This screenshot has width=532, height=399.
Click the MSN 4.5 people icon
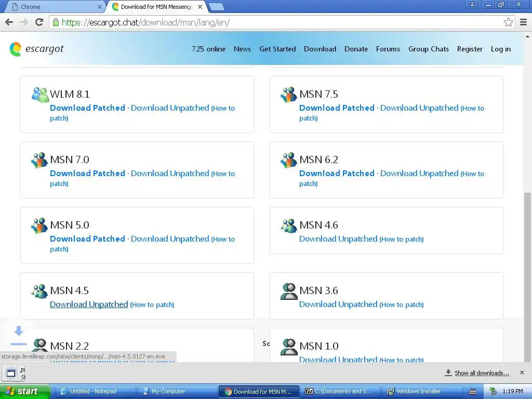click(x=39, y=291)
